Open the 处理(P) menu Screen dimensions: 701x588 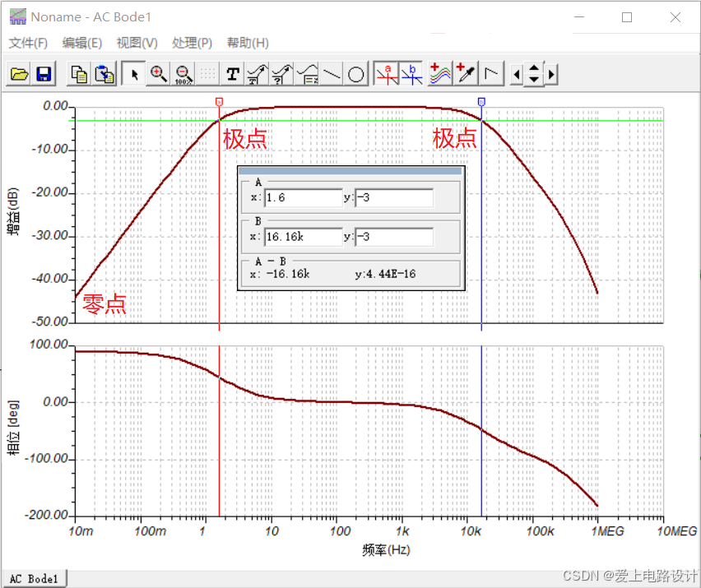pos(192,43)
